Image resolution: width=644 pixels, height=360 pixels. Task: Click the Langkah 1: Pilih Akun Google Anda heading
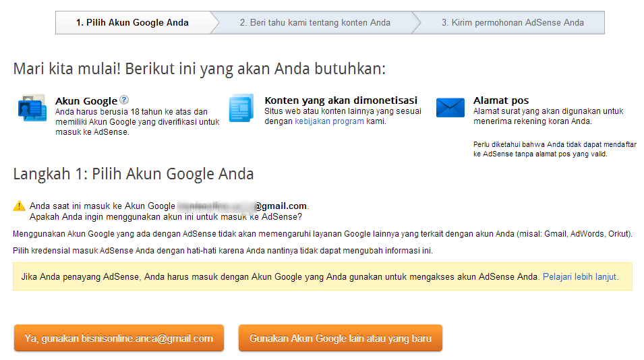pyautogui.click(x=134, y=174)
